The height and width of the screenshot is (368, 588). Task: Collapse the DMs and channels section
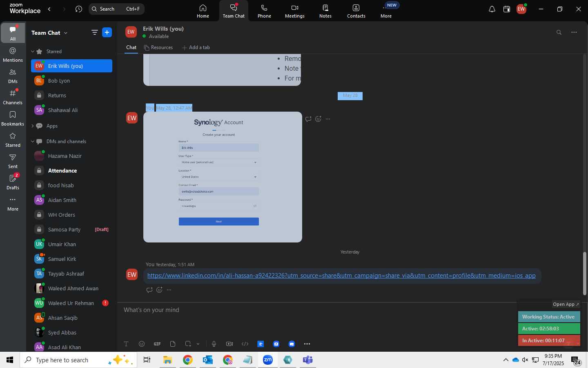pos(33,141)
